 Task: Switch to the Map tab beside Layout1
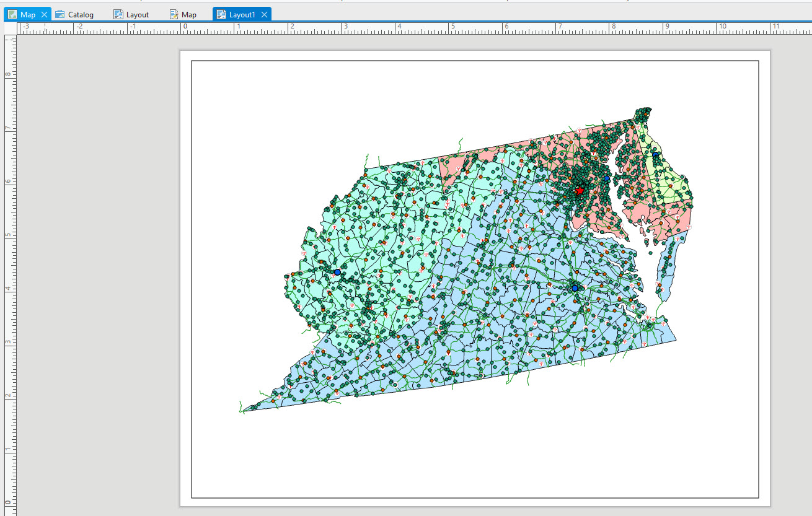183,14
